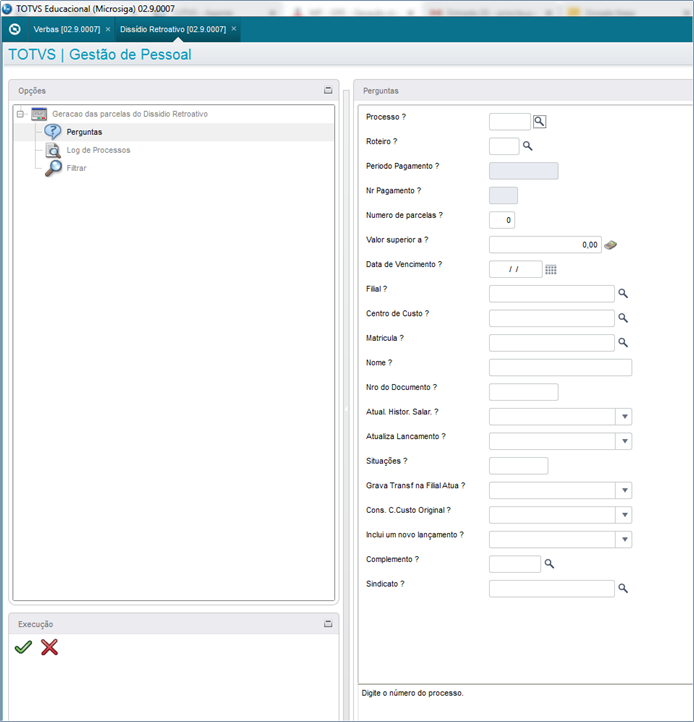Click the Data de Vencimento date field

[516, 269]
